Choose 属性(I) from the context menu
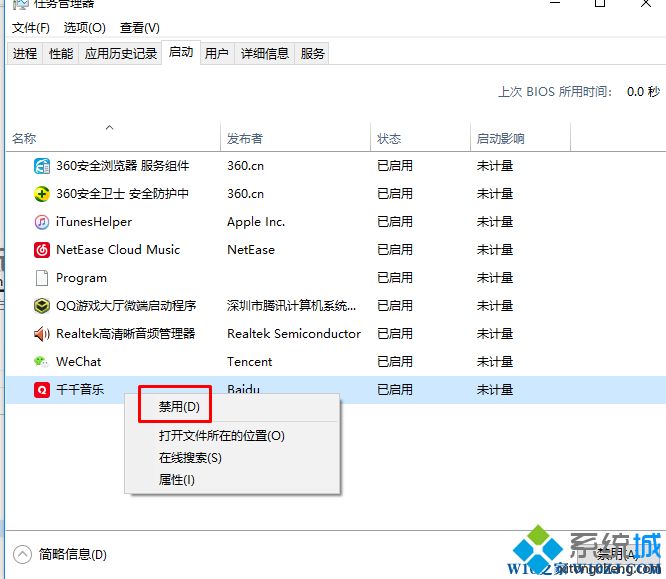 click(x=176, y=480)
